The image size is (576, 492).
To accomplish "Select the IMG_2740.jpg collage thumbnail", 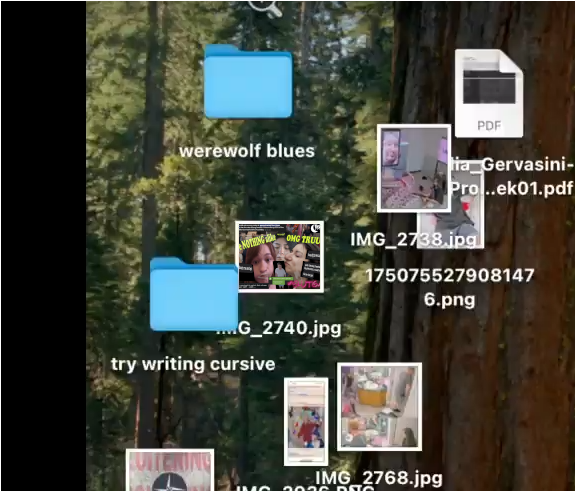I will (280, 256).
